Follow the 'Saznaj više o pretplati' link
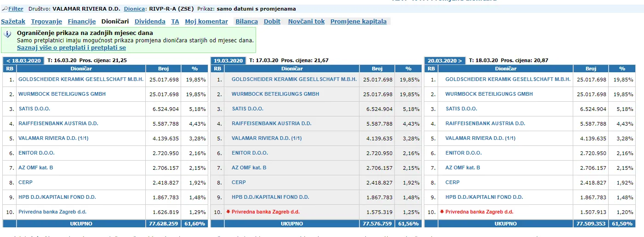 tap(71, 47)
